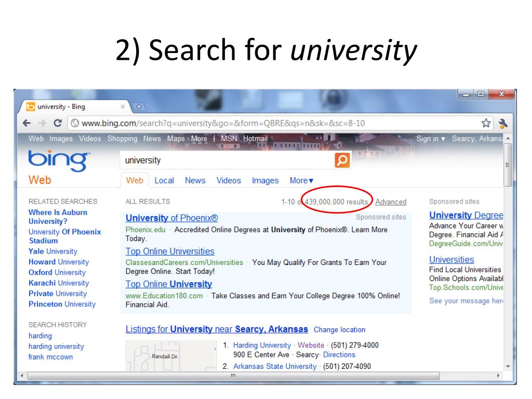Bookmark the page with the star icon
This screenshot has height=399, width=532.
pyautogui.click(x=486, y=123)
